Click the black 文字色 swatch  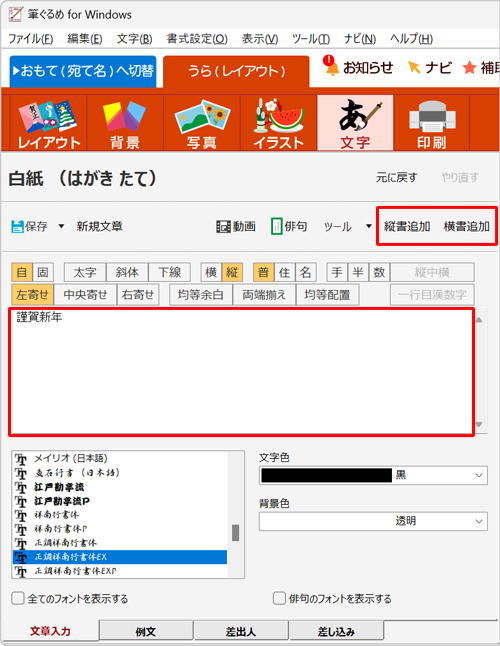point(327,475)
